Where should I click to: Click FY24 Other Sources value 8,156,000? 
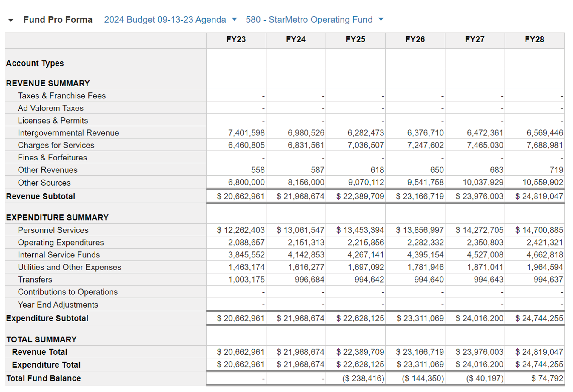point(306,182)
